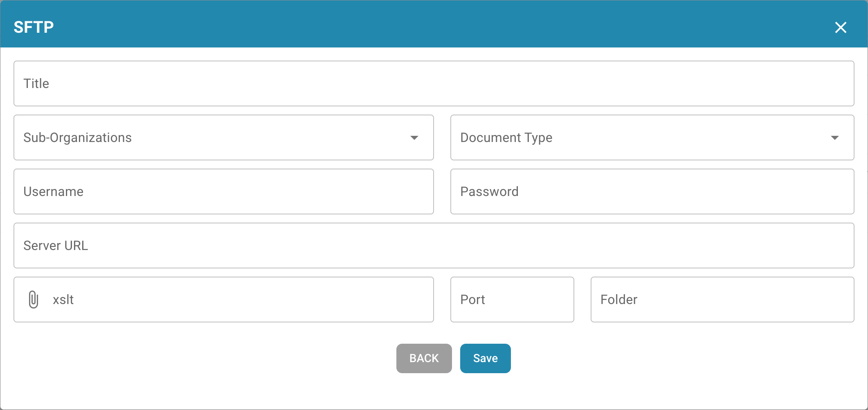This screenshot has height=410, width=868.
Task: Click into the Title field
Action: click(x=434, y=83)
